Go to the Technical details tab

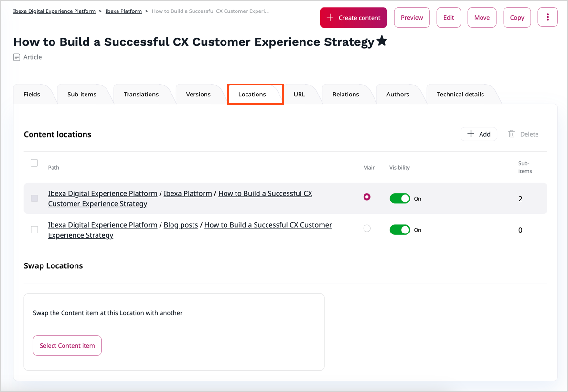click(x=460, y=94)
